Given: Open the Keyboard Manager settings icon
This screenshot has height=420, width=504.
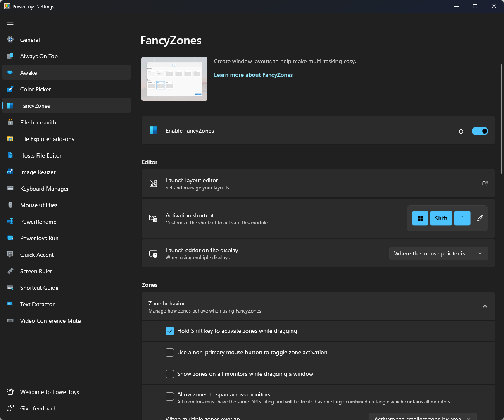Looking at the screenshot, I should pos(10,188).
